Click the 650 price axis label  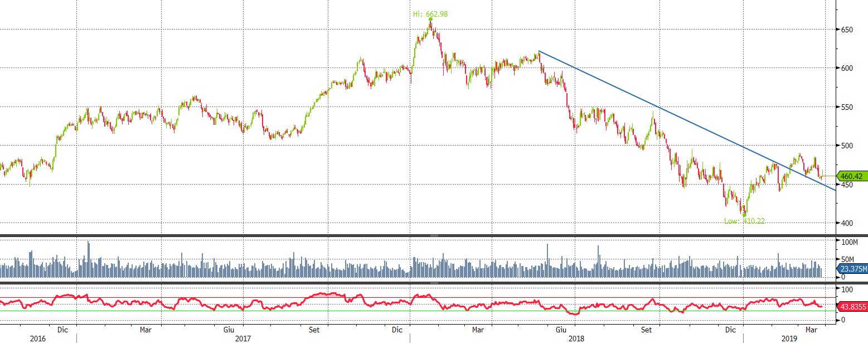[847, 29]
